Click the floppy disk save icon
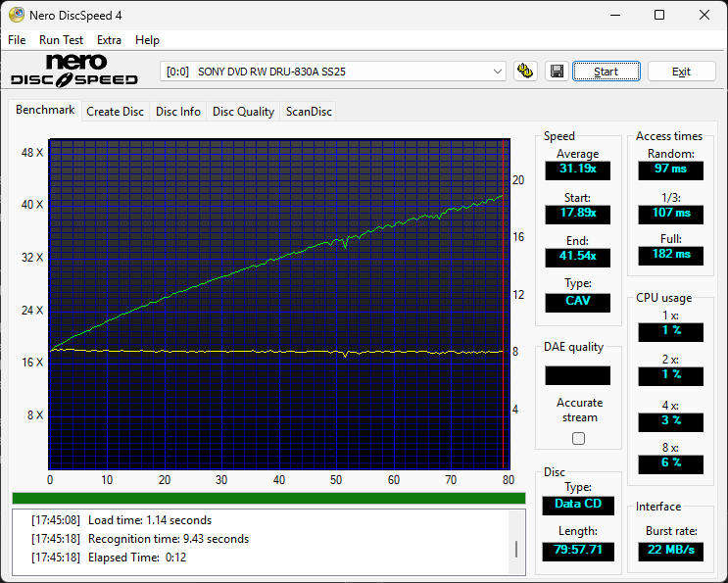 pyautogui.click(x=557, y=72)
